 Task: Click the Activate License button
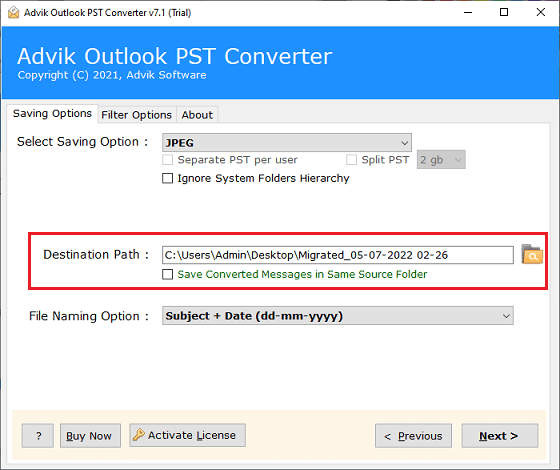coord(188,435)
